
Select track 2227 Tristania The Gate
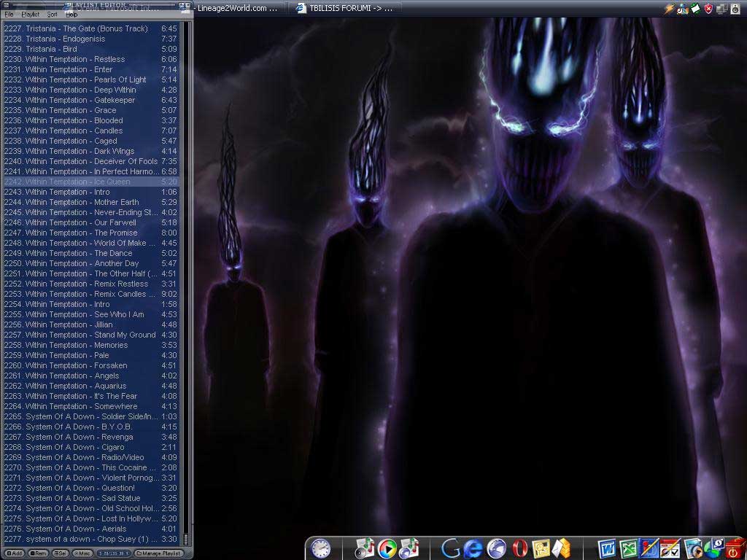(90, 28)
